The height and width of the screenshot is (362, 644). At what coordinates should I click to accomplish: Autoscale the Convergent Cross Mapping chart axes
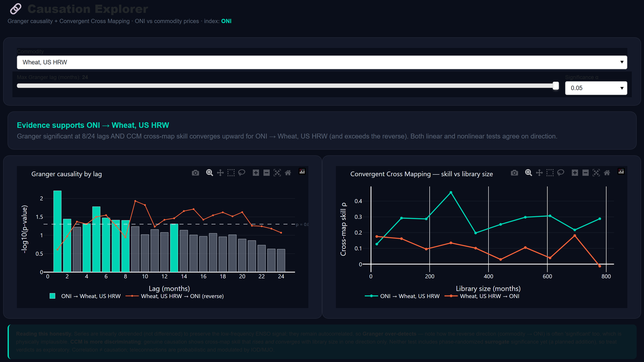pos(596,173)
